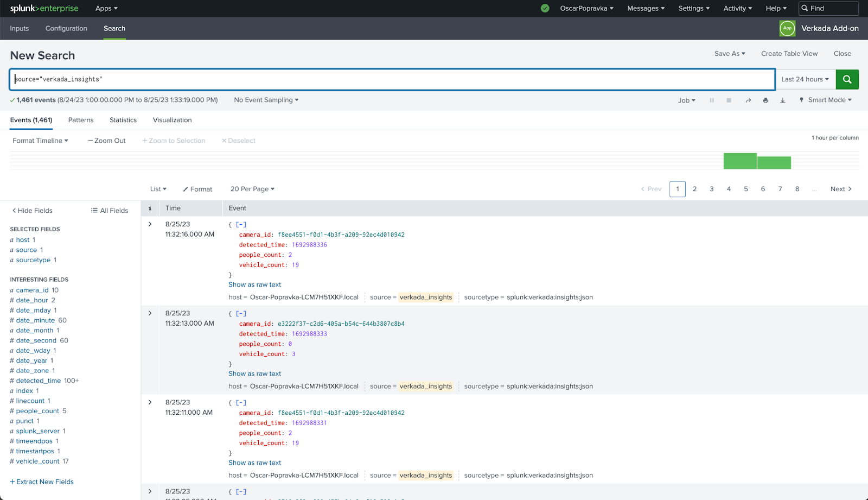Open the Last 24 hours time range picker
868x500 pixels.
(x=805, y=79)
